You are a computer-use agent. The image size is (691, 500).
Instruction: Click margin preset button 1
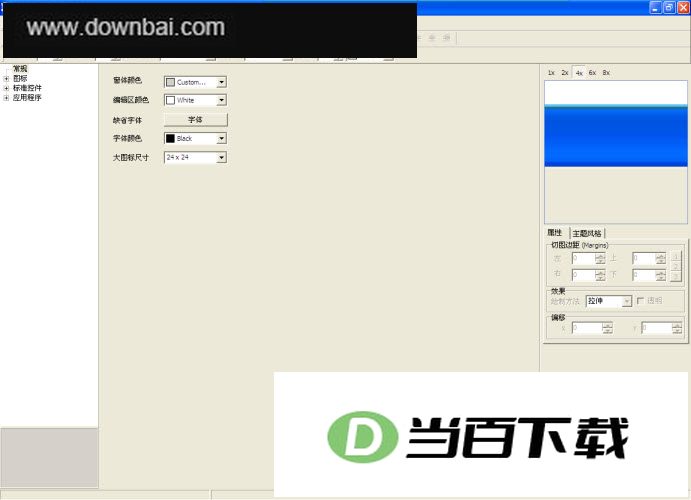pos(676,257)
